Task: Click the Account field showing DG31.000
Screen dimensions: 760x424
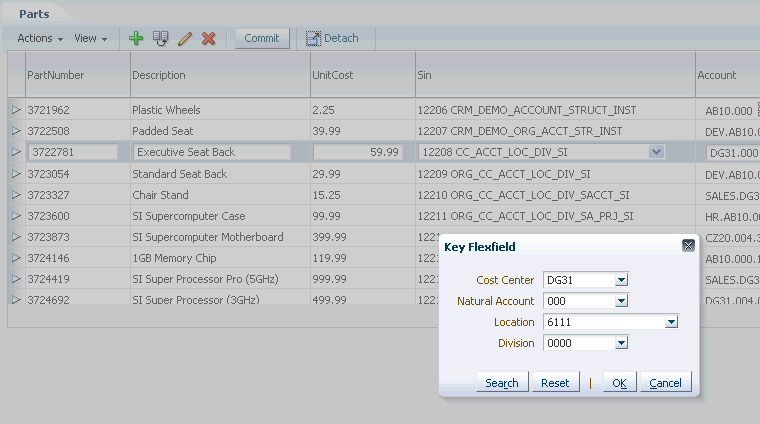Action: click(733, 153)
